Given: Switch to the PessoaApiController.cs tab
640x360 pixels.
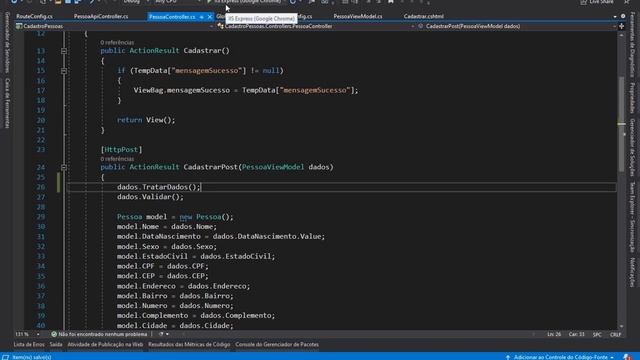Looking at the screenshot, I should (101, 17).
